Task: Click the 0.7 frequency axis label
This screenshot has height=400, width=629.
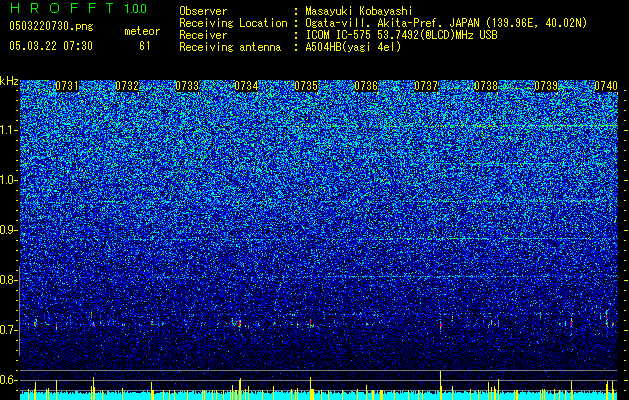Action: [8, 330]
